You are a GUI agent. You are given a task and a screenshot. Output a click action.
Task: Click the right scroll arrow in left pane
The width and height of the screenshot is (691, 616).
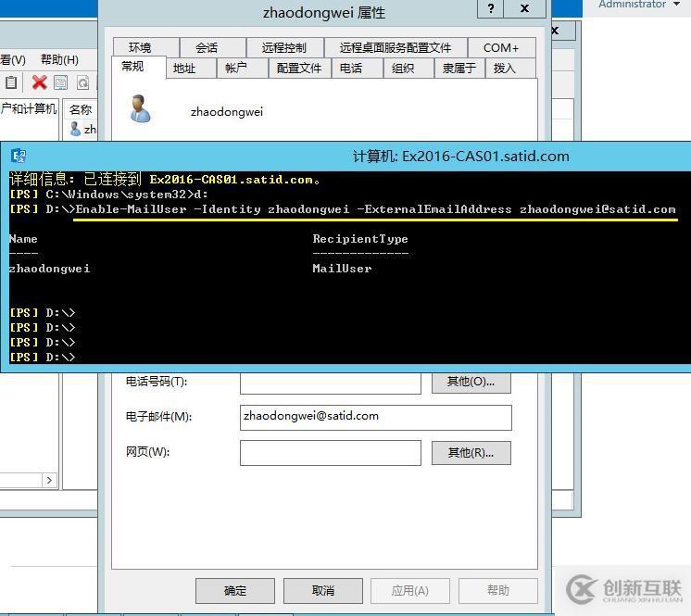click(x=49, y=480)
